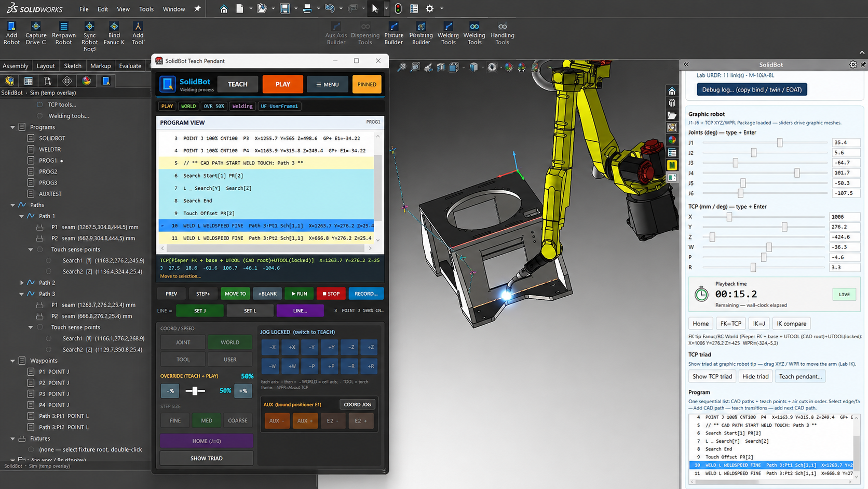Viewport: 868px width, 489px height.
Task: Open the Fixture Builder
Action: point(394,33)
